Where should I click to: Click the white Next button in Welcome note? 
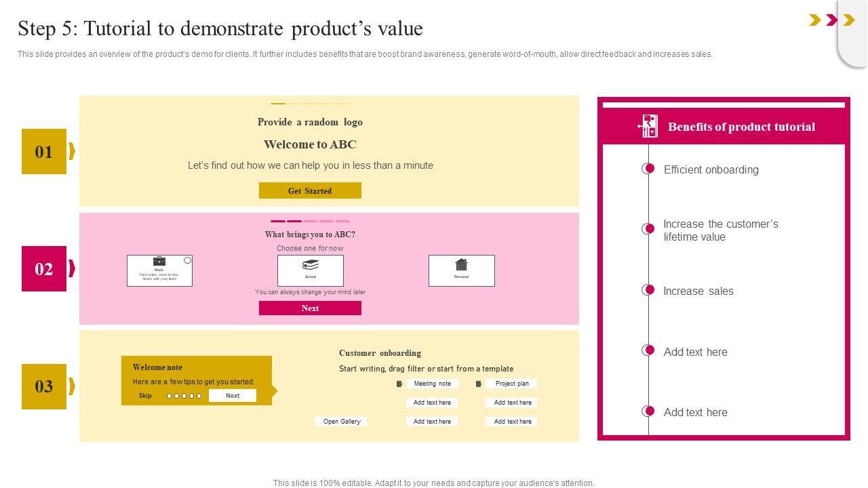(x=233, y=396)
